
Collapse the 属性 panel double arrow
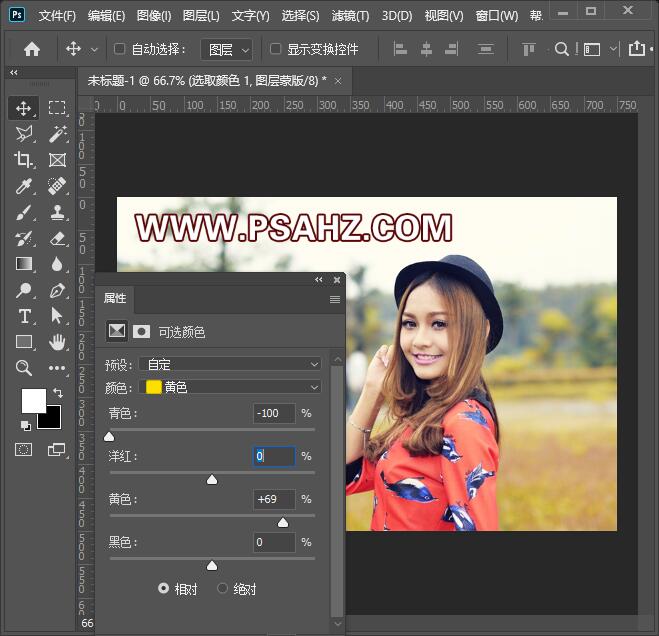pos(319,280)
